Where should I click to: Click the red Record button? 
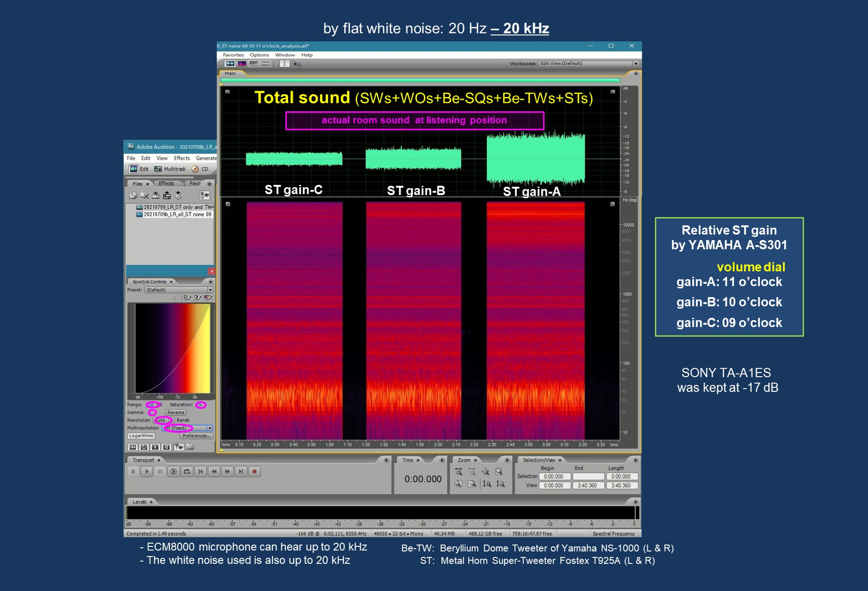coord(255,471)
